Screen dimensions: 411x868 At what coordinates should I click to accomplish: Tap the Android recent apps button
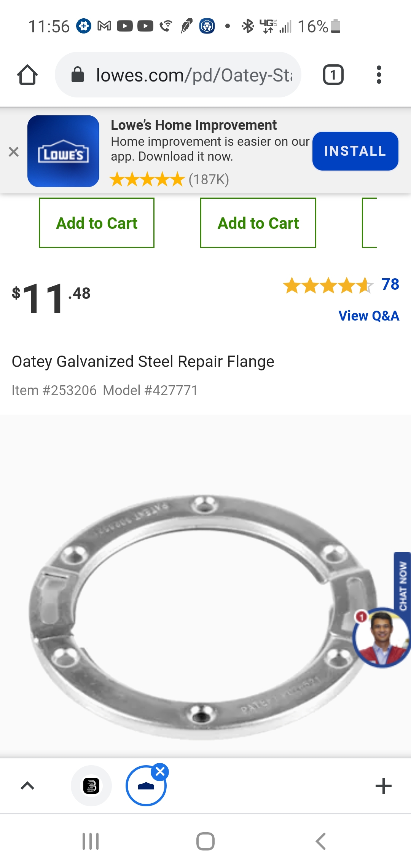coord(91,841)
